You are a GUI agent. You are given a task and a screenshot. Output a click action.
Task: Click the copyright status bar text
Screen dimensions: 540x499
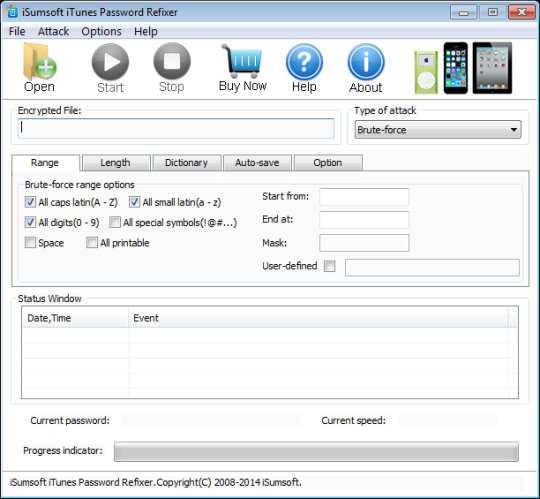point(156,482)
